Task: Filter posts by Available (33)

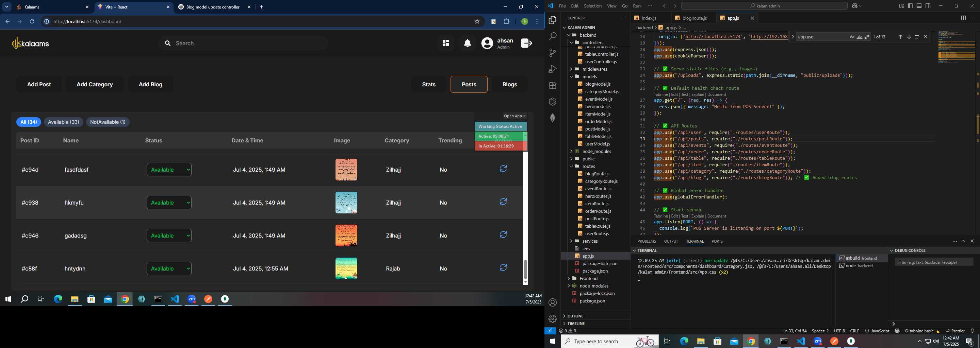Action: [x=64, y=122]
